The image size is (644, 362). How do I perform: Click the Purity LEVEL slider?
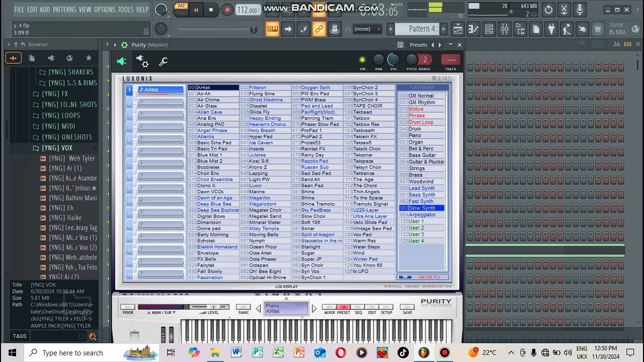pyautogui.click(x=209, y=307)
